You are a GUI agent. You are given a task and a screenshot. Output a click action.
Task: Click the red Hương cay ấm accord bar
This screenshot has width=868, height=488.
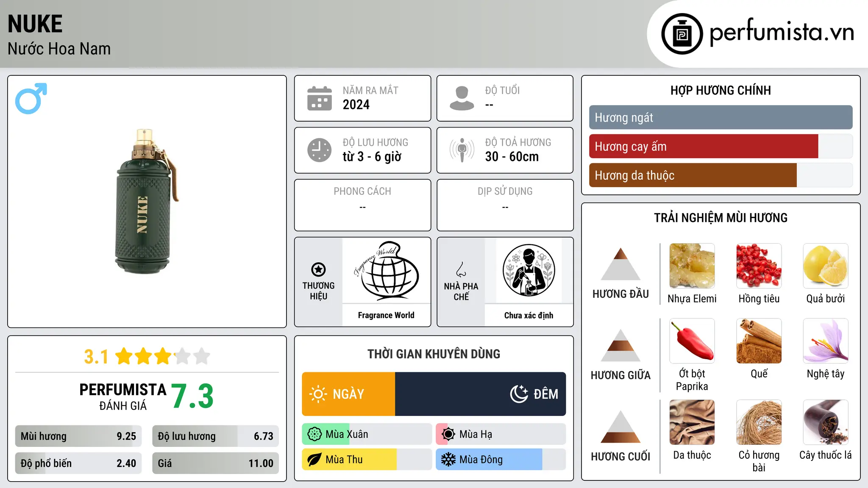pyautogui.click(x=704, y=146)
